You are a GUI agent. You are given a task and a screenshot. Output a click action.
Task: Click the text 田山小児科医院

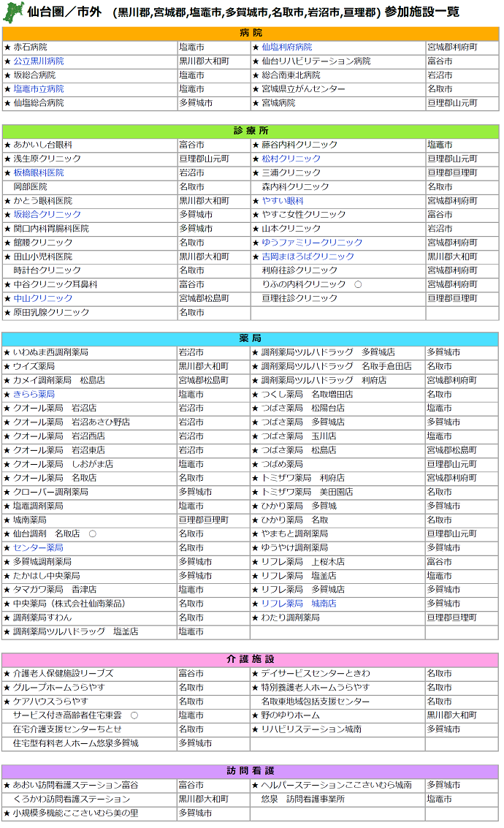tap(43, 257)
